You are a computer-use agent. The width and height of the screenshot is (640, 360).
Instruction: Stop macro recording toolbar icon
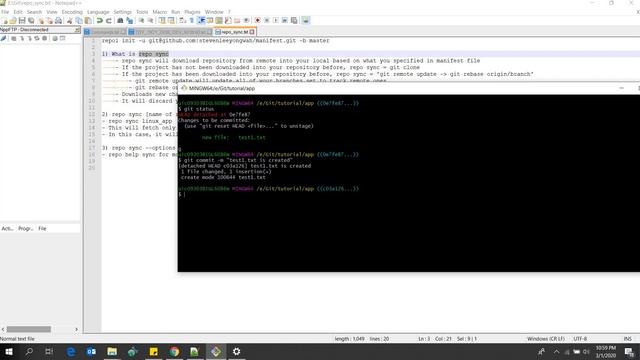point(267,20)
